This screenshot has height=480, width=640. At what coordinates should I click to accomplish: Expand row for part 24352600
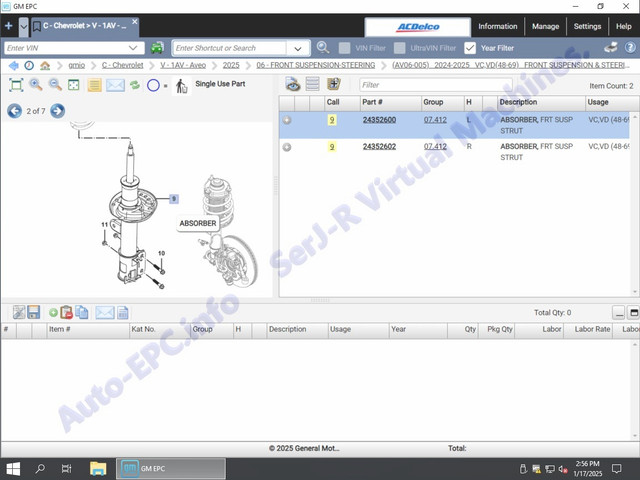[x=287, y=120]
